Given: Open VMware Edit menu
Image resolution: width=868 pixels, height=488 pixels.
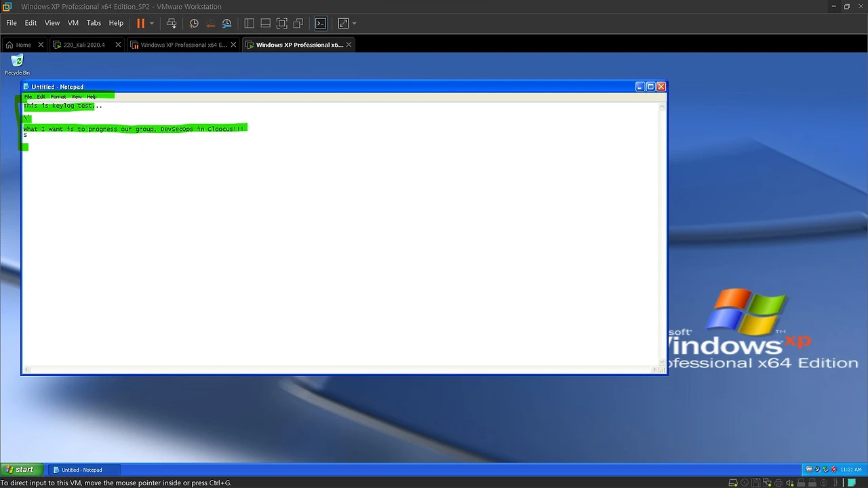Looking at the screenshot, I should point(31,23).
